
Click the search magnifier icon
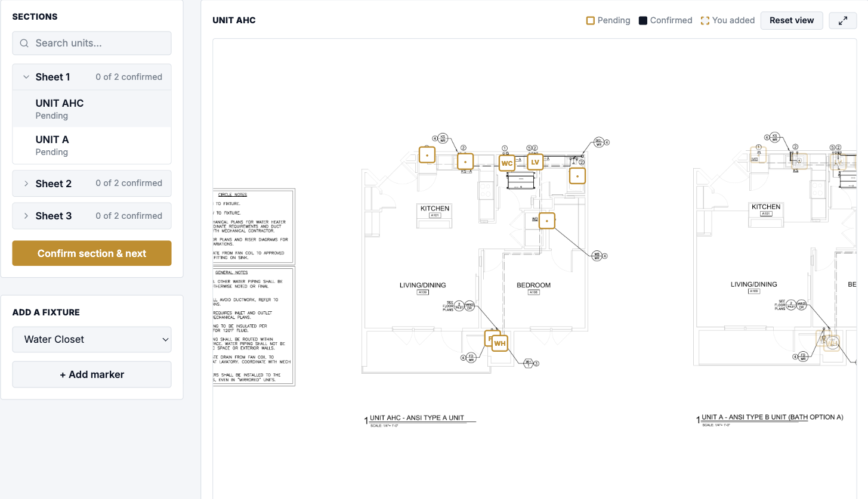coord(24,43)
